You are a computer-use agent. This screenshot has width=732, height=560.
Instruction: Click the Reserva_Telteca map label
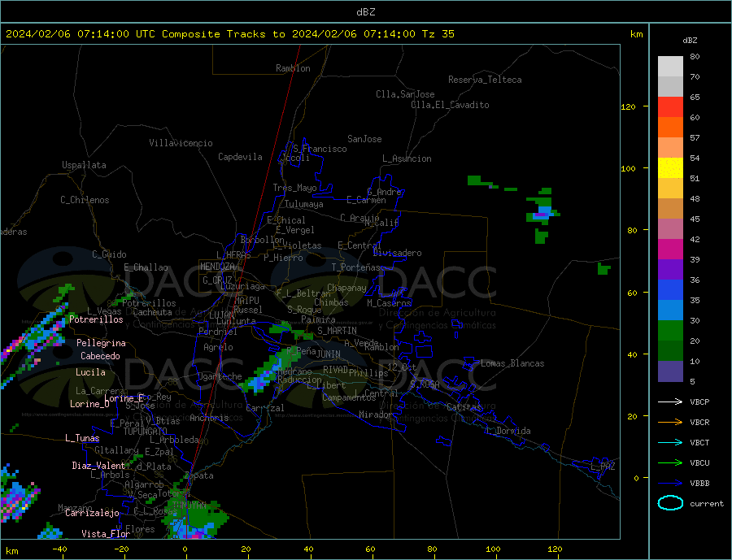pos(485,80)
